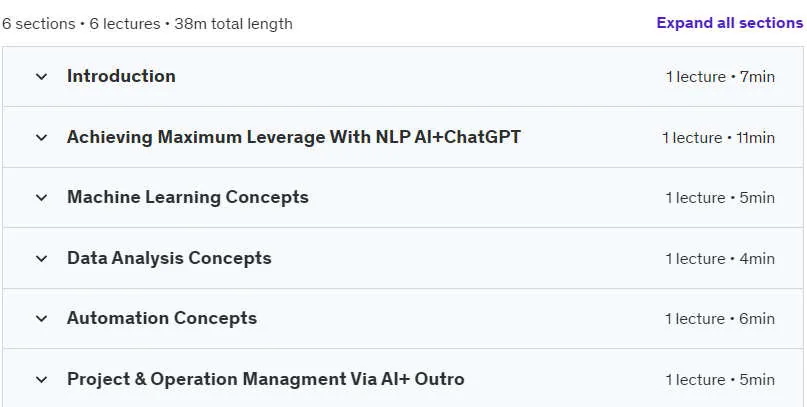Click the 1 lecture • 11min label

(x=718, y=138)
